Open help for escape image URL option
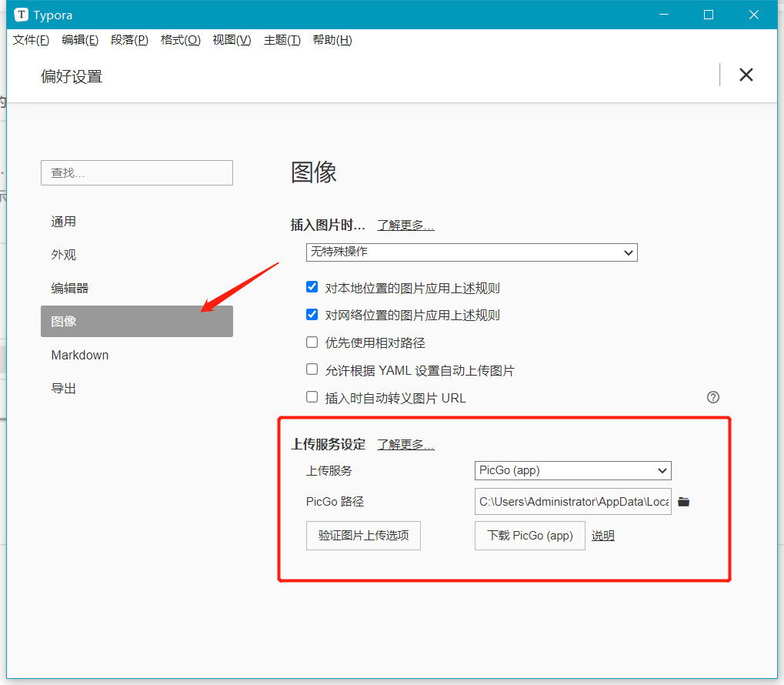Screen dimensions: 784x685 [713, 397]
